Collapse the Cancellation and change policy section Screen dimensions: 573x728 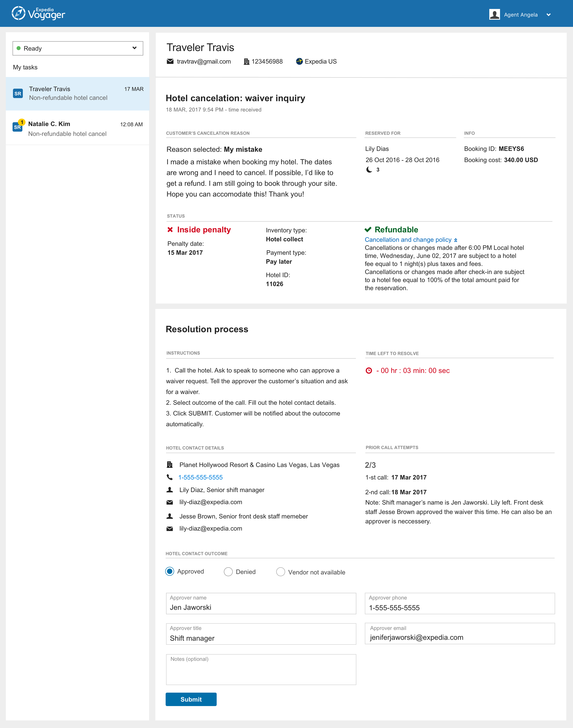point(455,240)
